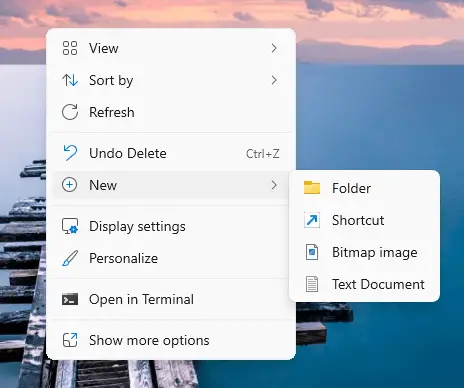Click the Personalize paintbrush icon

(x=70, y=258)
